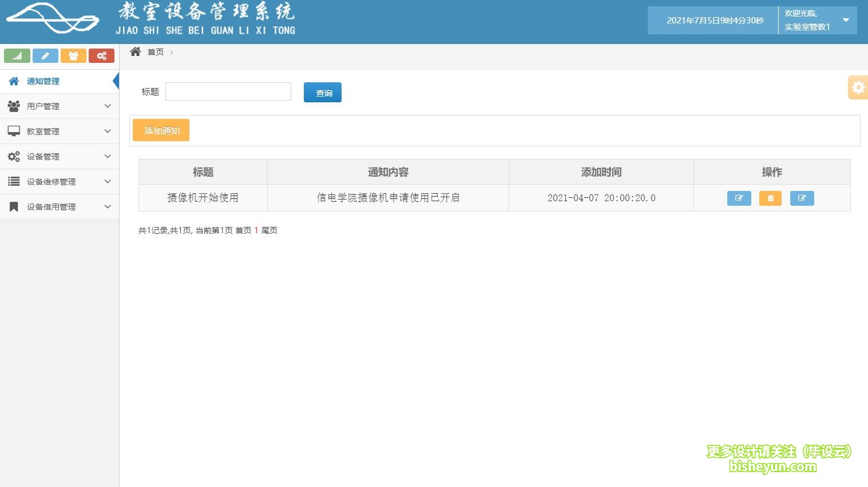Click the 查询 search button

[x=322, y=92]
